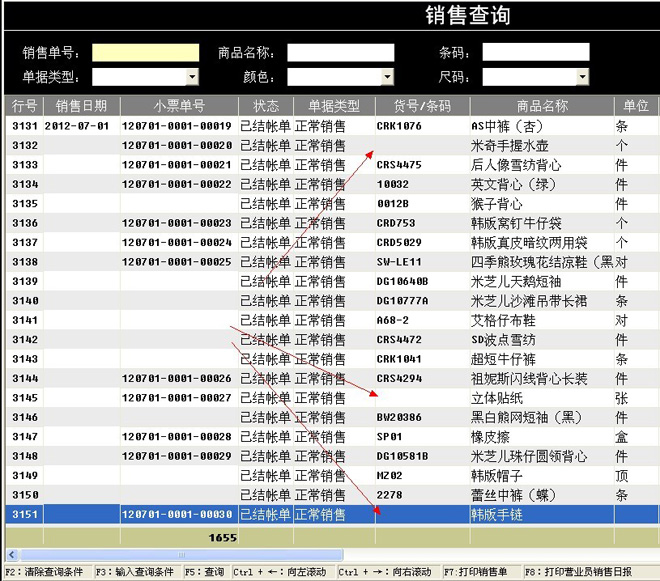The width and height of the screenshot is (660, 581).
Task: Click product name 米奇手握水壶
Action: [x=510, y=146]
